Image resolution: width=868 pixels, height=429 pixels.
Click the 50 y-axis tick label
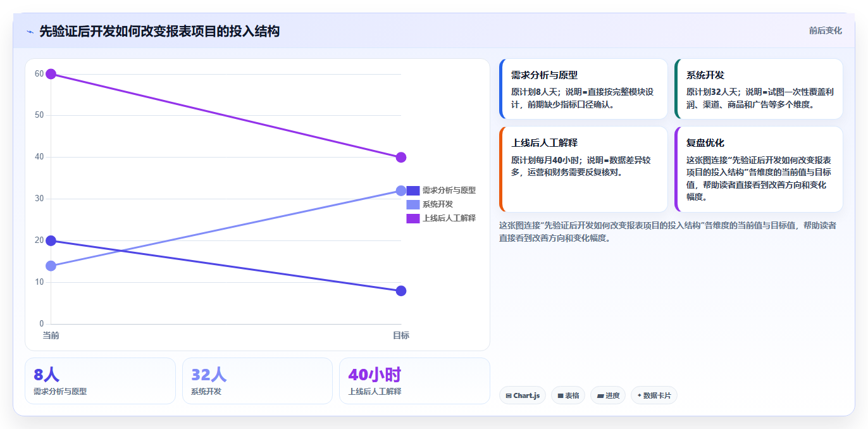[39, 115]
